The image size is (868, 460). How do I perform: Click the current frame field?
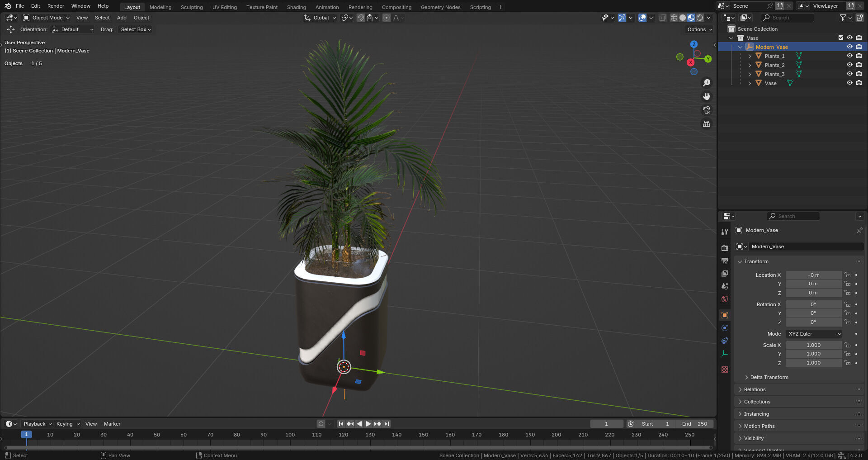[606, 424]
